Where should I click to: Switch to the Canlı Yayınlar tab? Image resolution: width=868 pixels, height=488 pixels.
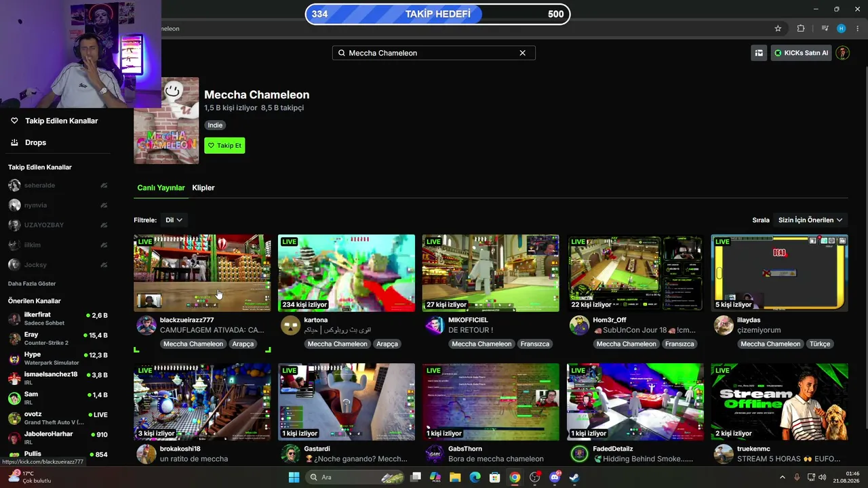(161, 188)
